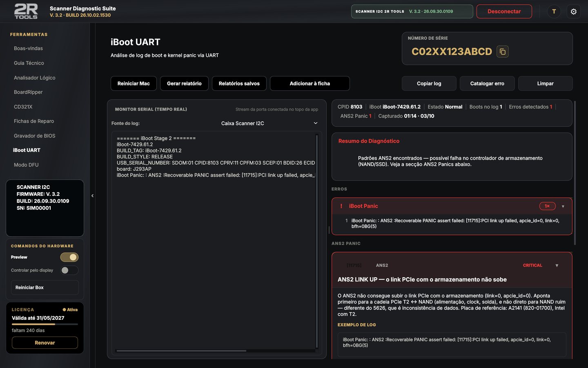Click the log line "BUILD_STYLE: RELEASE"
The width and height of the screenshot is (588, 368).
(x=145, y=157)
